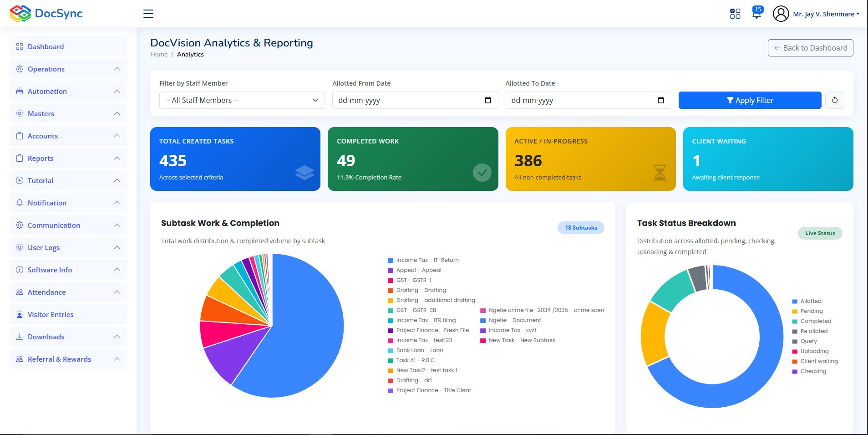
Task: Click the DocSync logo
Action: pyautogui.click(x=46, y=14)
